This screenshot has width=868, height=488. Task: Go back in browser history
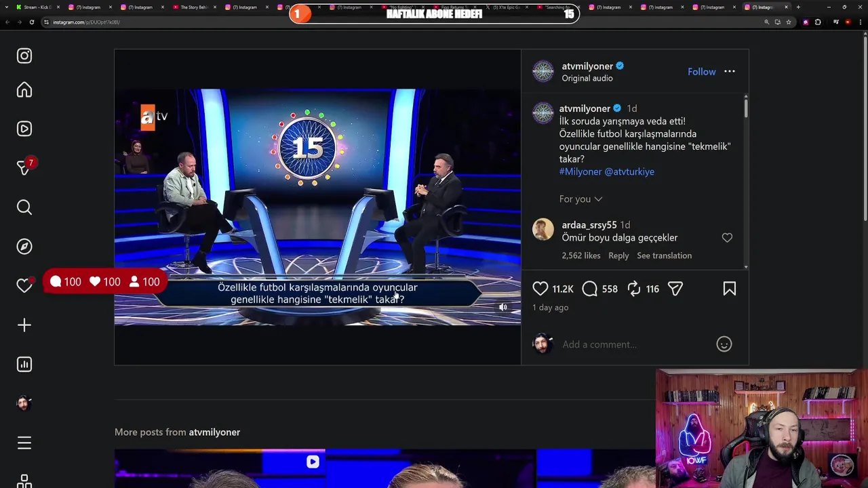[x=7, y=22]
